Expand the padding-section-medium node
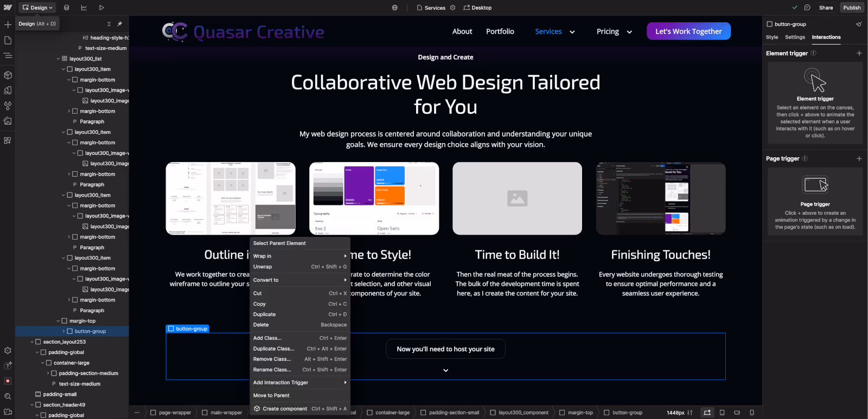Screen dimensions: 868x419 [x=48, y=373]
